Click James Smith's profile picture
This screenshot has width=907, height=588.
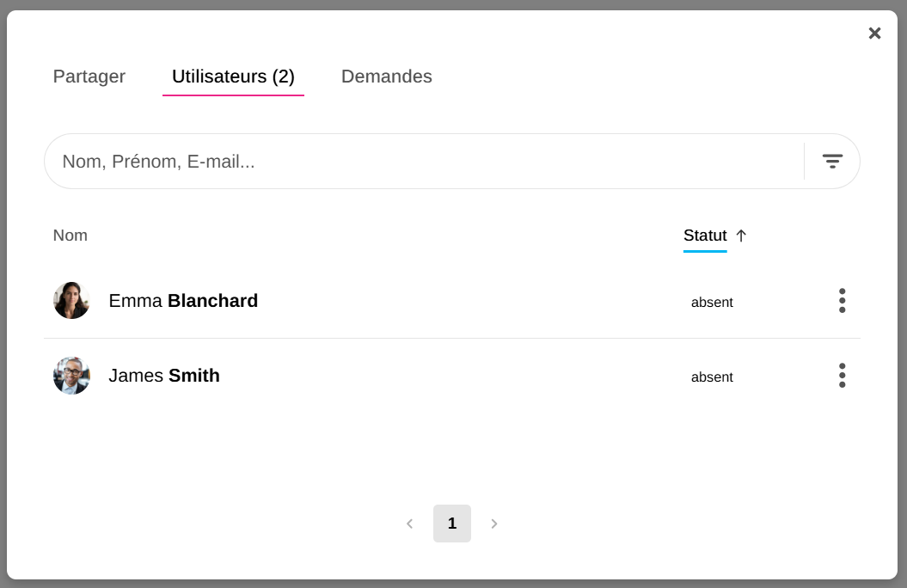coord(71,376)
